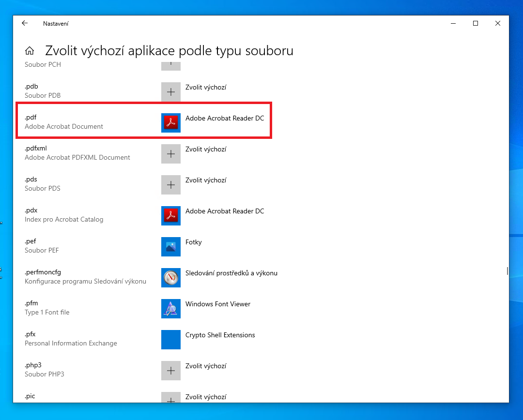This screenshot has width=523, height=420.
Task: Click the Adobe Acrobat Document description
Action: coord(64,127)
